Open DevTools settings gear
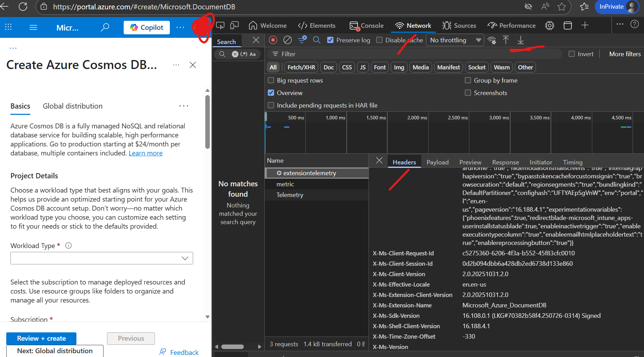 [x=550, y=25]
